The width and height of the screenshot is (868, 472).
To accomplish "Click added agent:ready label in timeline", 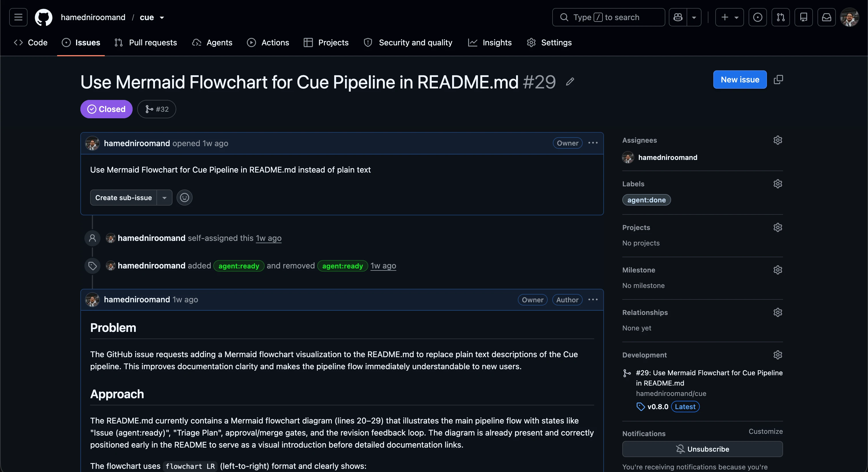I will [x=239, y=266].
